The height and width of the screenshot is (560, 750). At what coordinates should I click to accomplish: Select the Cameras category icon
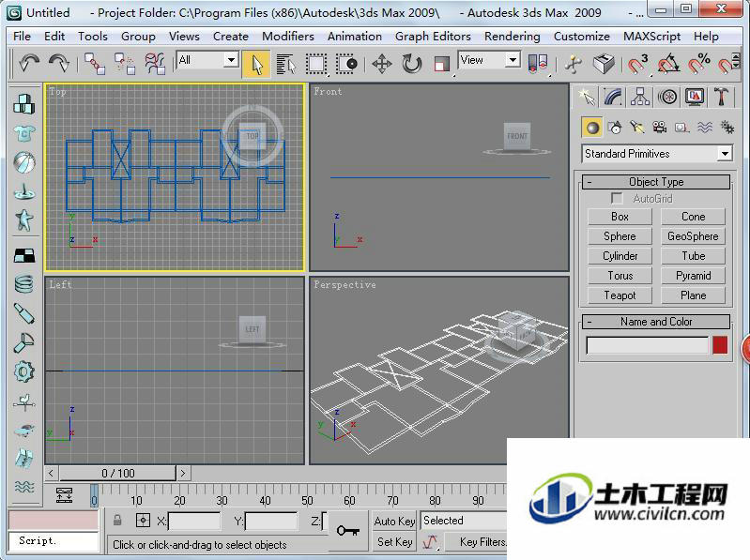pos(660,128)
